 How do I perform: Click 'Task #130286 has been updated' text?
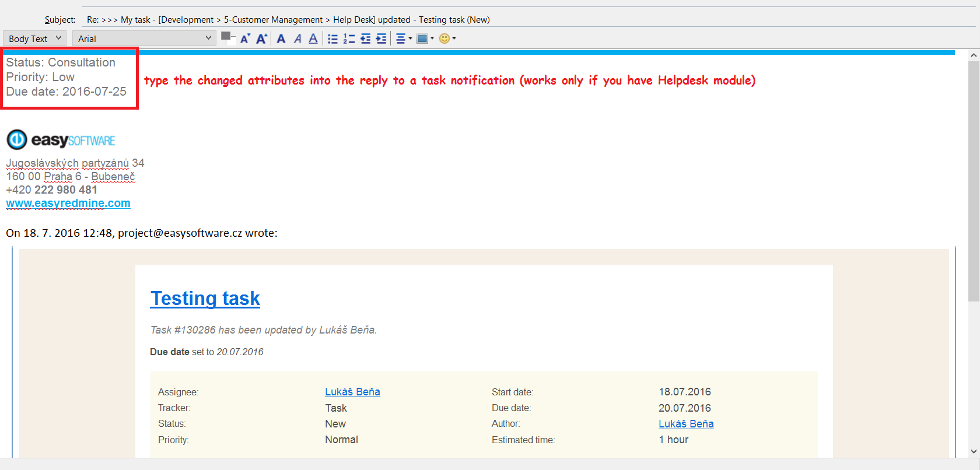(x=264, y=330)
